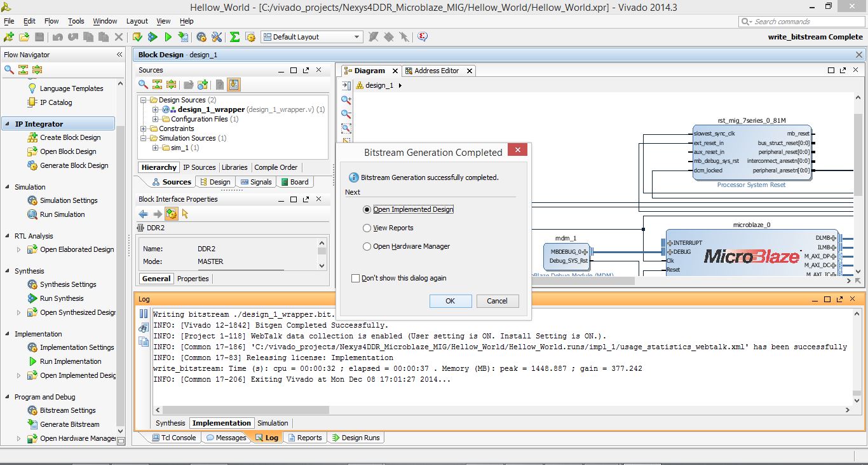Select Open Implemented Design radio option
868x465 pixels.
tap(367, 209)
